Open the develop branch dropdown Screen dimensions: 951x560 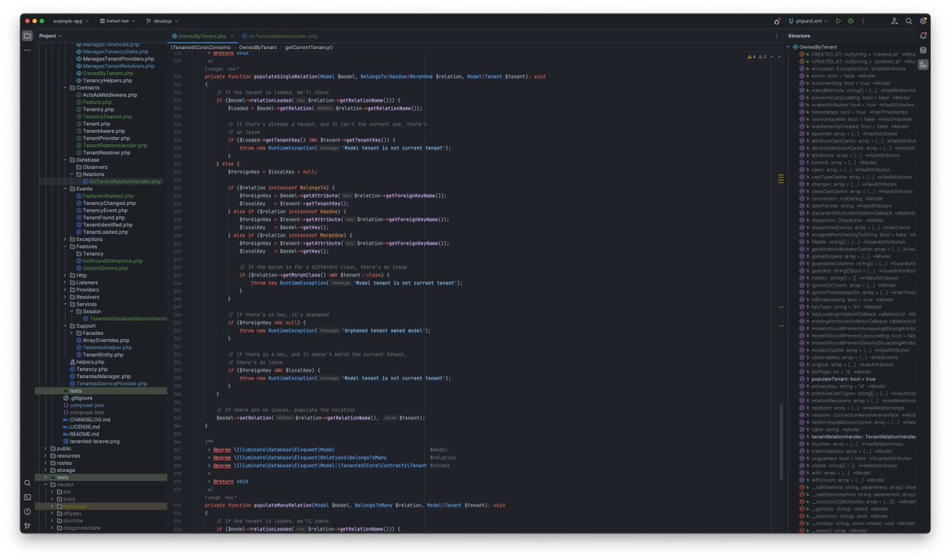coord(162,21)
